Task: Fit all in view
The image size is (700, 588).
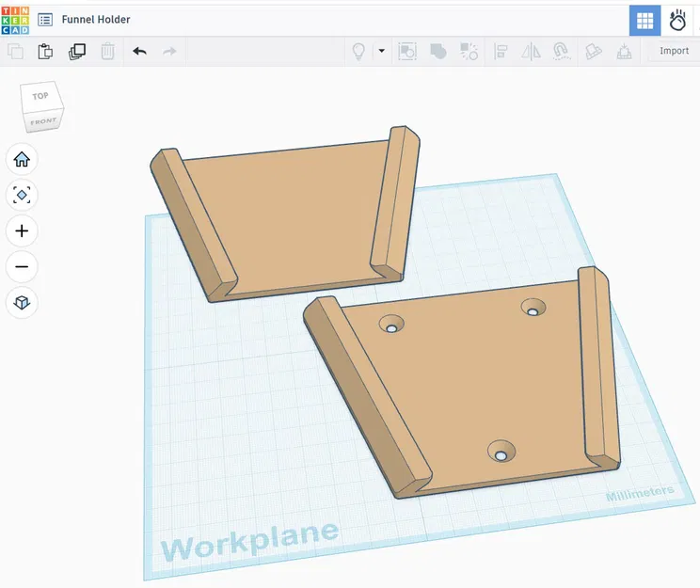Action: pyautogui.click(x=22, y=195)
